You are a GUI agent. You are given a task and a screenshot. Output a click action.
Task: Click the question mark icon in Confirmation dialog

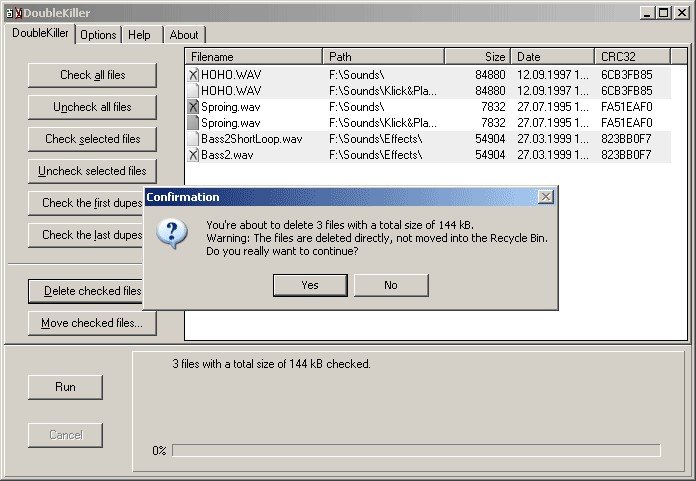[x=172, y=234]
